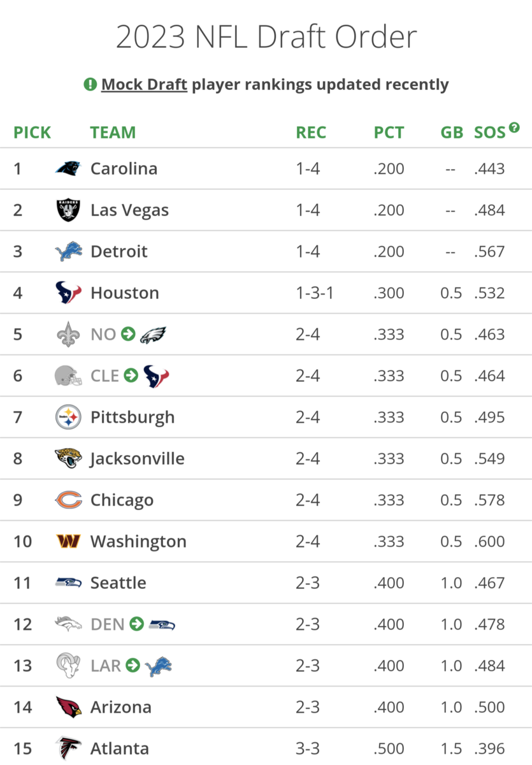The height and width of the screenshot is (765, 532).
Task: Click the Detroit Lions logo in pick 3
Action: point(68,251)
